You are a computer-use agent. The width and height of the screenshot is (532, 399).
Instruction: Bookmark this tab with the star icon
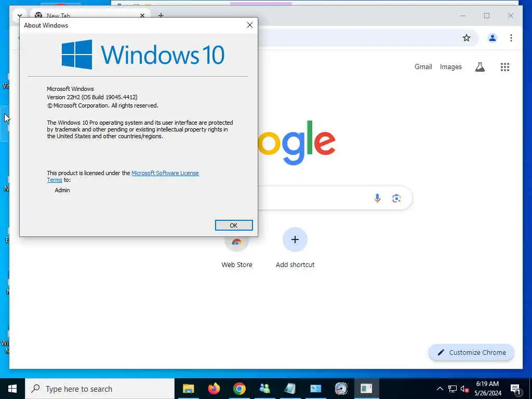coord(467,38)
